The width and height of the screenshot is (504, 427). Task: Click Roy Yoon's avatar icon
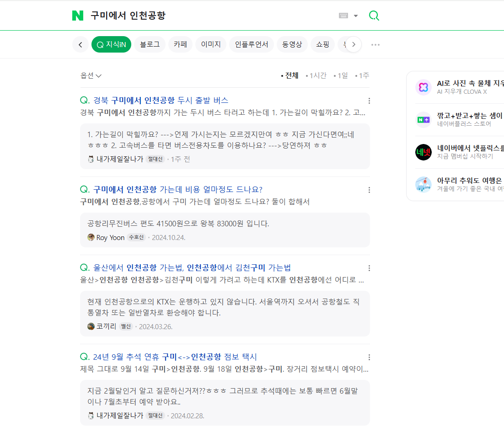tap(91, 237)
